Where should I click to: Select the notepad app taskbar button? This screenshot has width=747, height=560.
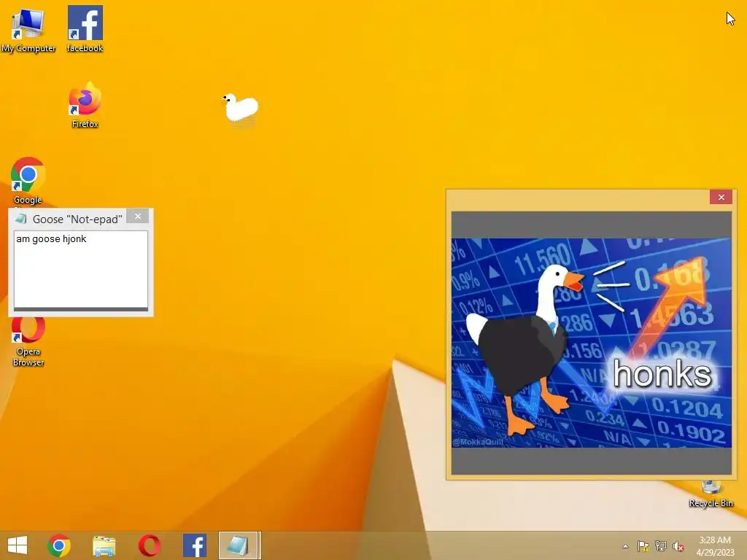pos(239,545)
